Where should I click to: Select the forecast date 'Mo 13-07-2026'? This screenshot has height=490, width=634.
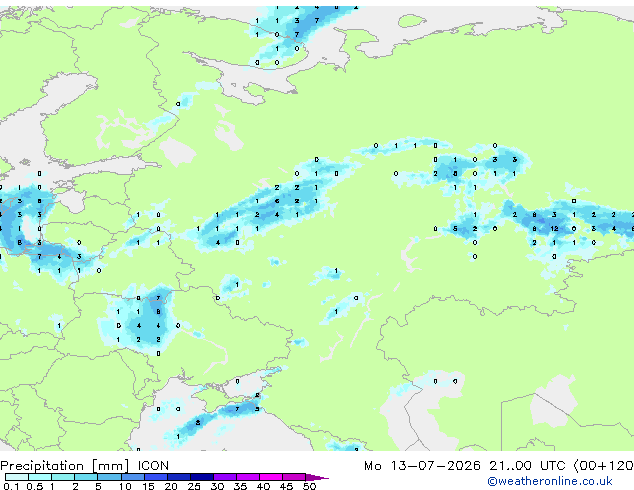click(422, 466)
